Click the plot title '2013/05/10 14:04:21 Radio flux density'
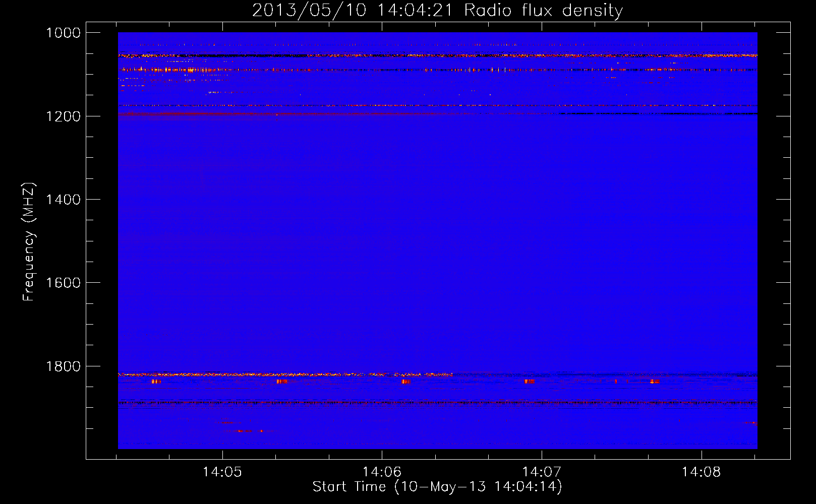 click(x=437, y=11)
